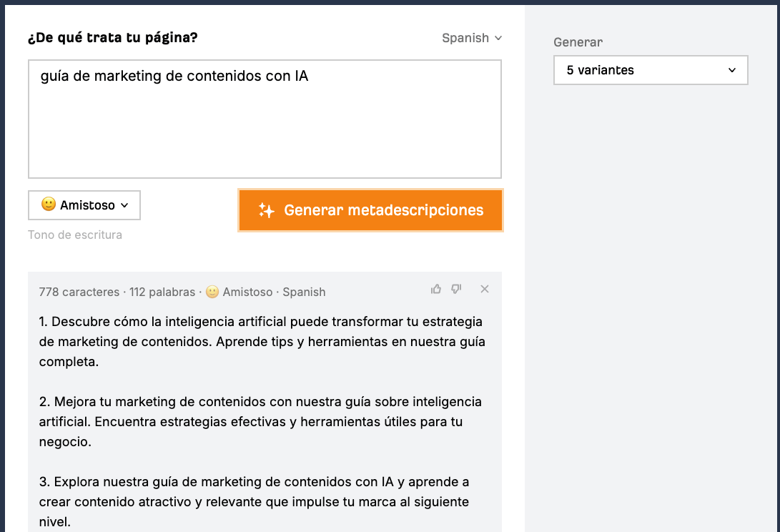Click the chevron next to the Spanish label
Image resolution: width=780 pixels, height=532 pixels.
tap(498, 39)
